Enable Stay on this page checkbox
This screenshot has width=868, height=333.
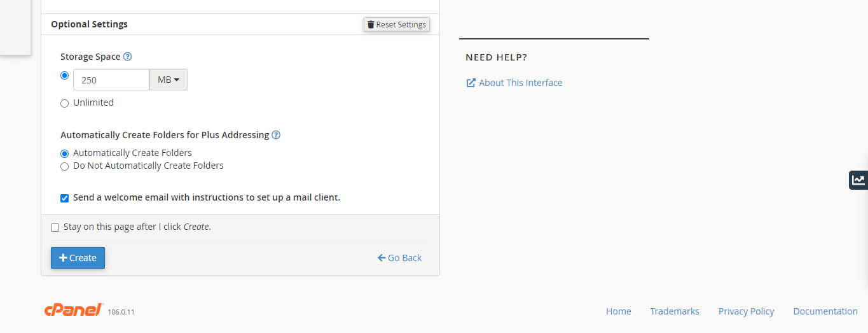(x=55, y=227)
